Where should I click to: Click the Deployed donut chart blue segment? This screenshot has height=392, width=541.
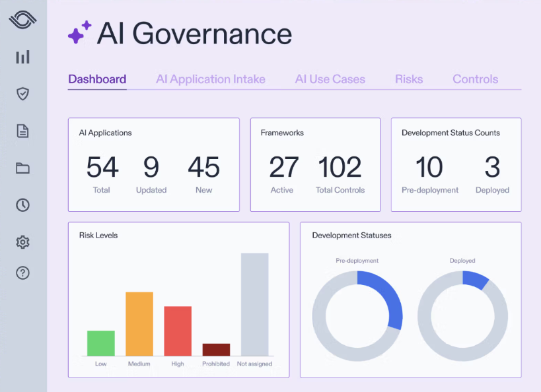(476, 280)
